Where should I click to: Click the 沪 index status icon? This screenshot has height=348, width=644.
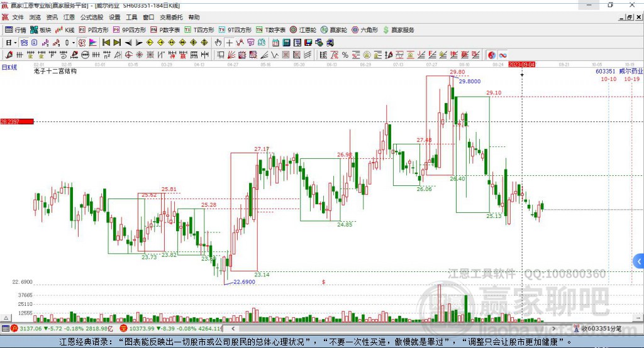14,329
